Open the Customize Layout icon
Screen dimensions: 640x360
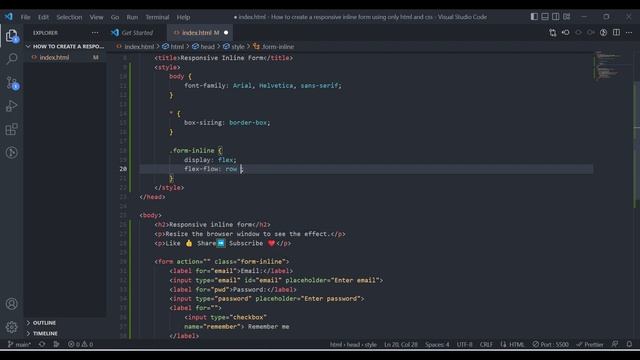click(567, 17)
